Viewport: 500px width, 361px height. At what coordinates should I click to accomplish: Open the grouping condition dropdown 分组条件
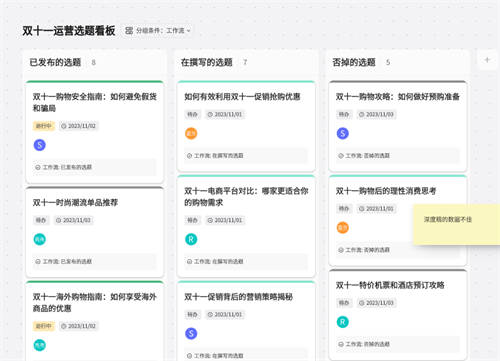163,31
